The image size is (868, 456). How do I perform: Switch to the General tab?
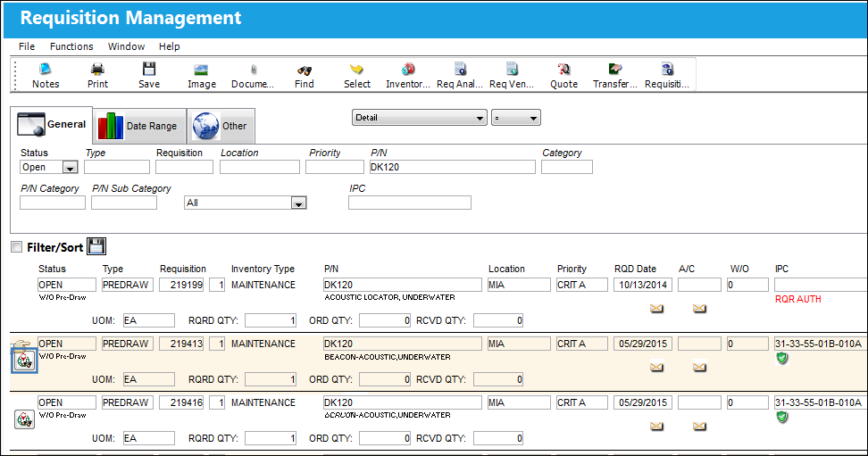pyautogui.click(x=52, y=125)
